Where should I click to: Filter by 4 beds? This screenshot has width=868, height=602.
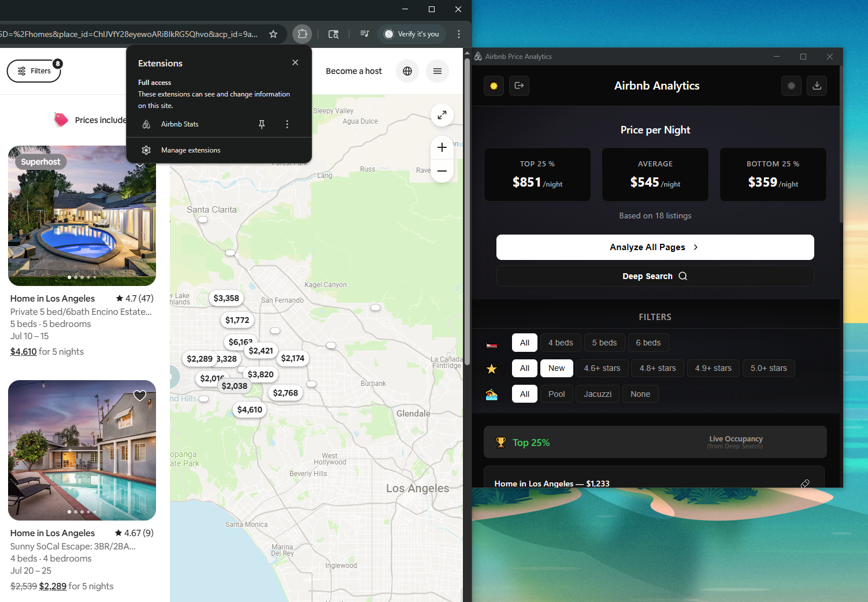tap(561, 343)
